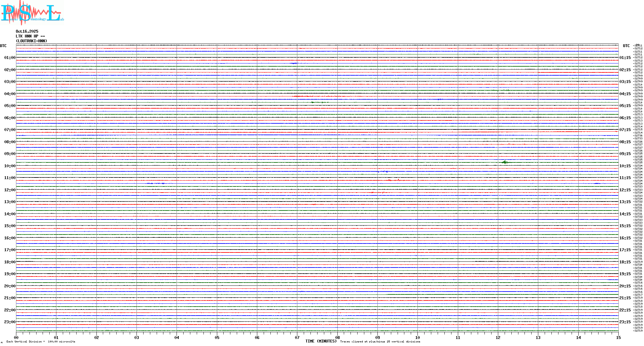Click the Each Vertical Division scale note
Viewport: 644px width, 346px height.
click(41, 342)
